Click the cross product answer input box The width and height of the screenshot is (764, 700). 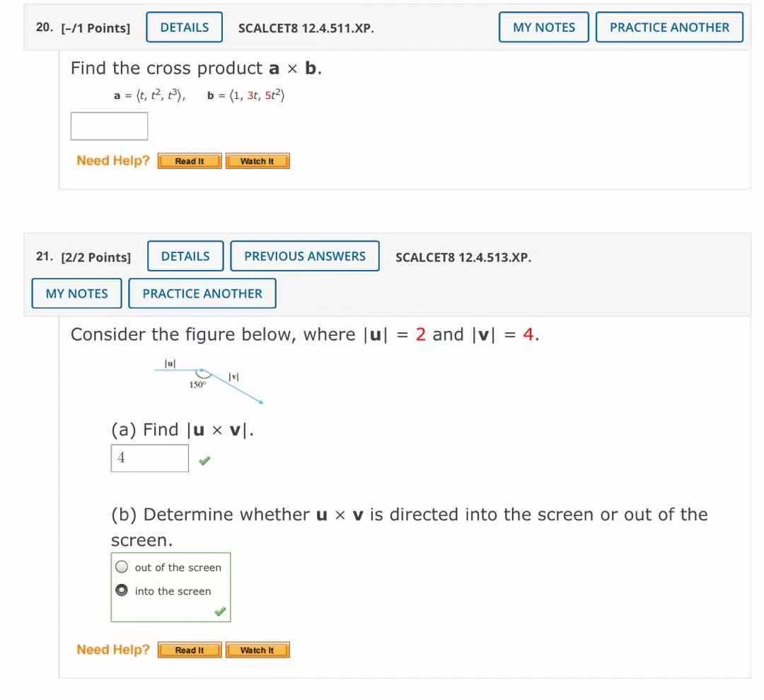[109, 126]
